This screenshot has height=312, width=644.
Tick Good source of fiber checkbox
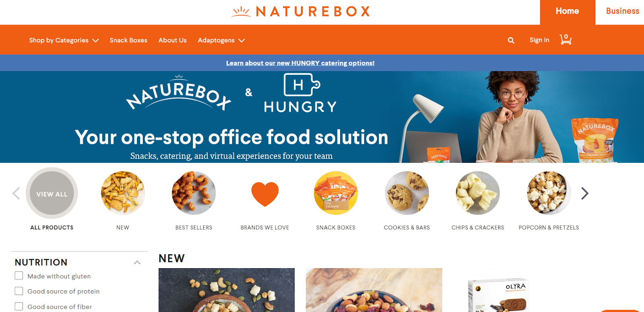pos(19,306)
